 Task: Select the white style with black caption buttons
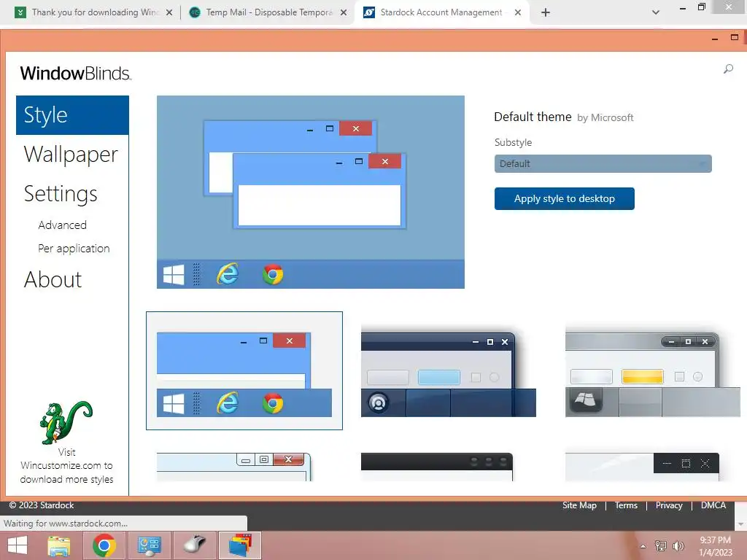[x=642, y=467]
